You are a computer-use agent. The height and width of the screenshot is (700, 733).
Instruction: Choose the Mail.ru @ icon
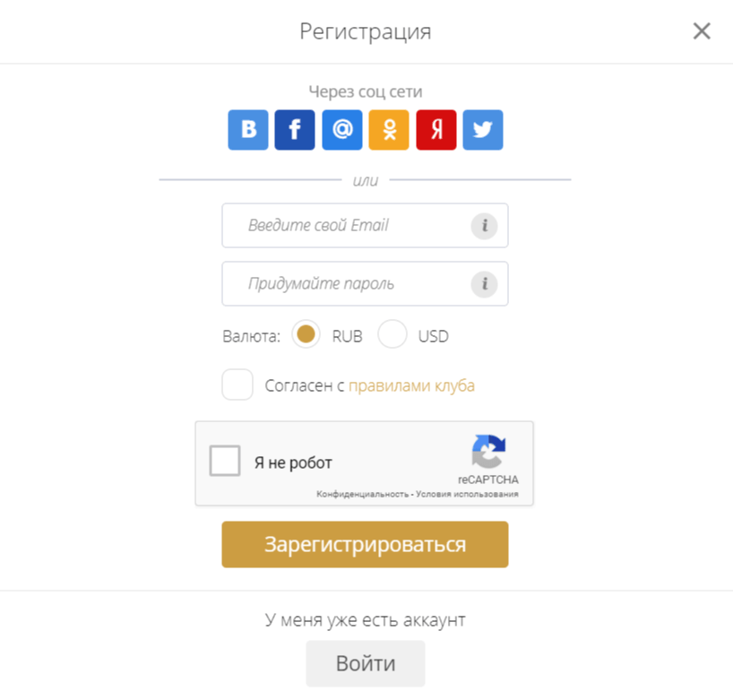click(x=342, y=130)
